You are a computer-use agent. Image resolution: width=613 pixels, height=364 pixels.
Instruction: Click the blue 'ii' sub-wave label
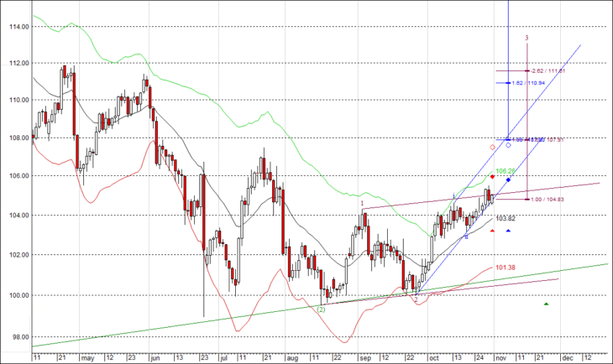coord(466,237)
